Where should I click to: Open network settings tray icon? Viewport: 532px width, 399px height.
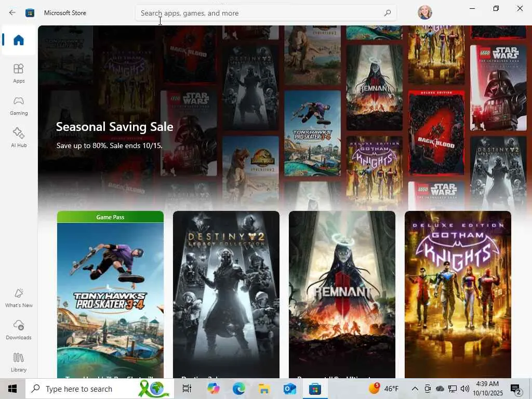pos(453,389)
